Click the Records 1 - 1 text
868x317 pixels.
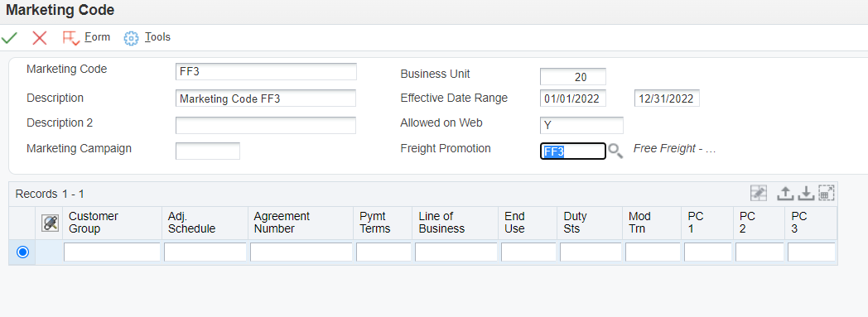[50, 195]
